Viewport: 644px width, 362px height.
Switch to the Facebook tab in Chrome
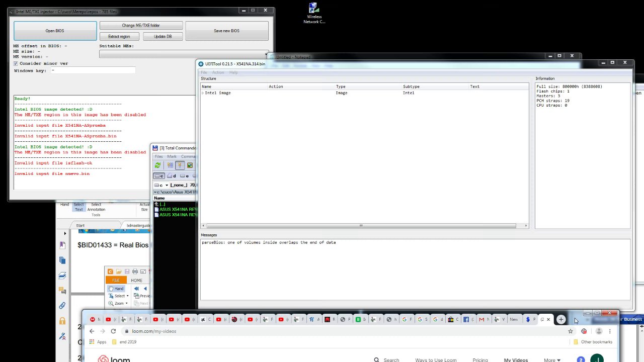click(x=468, y=319)
